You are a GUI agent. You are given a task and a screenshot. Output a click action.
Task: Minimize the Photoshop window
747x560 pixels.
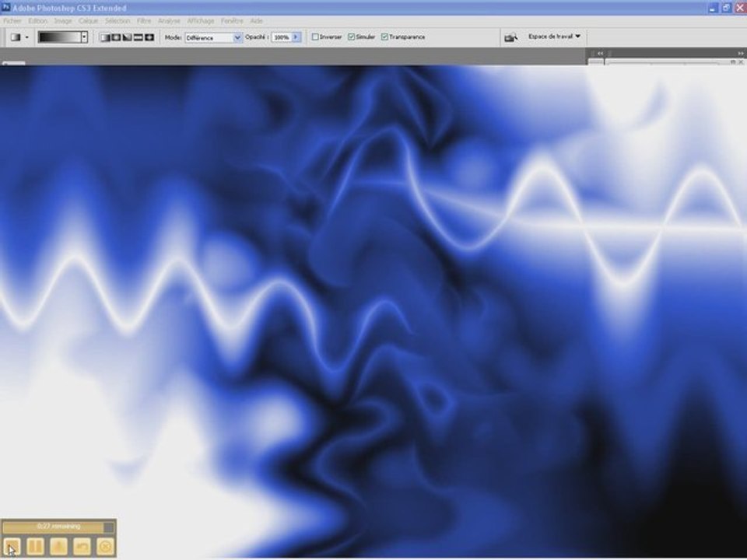pyautogui.click(x=713, y=8)
